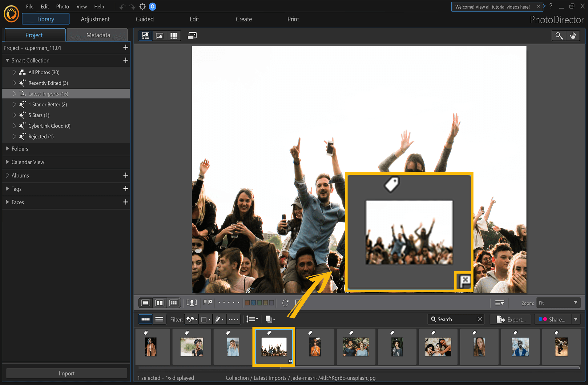The image size is (588, 385).
Task: Open the Adjustment module
Action: coord(95,19)
